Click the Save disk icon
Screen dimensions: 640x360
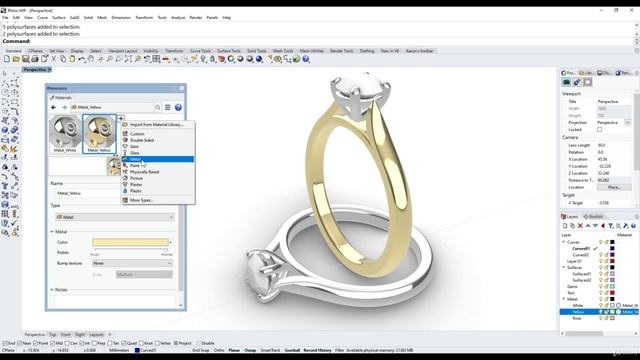click(25, 59)
